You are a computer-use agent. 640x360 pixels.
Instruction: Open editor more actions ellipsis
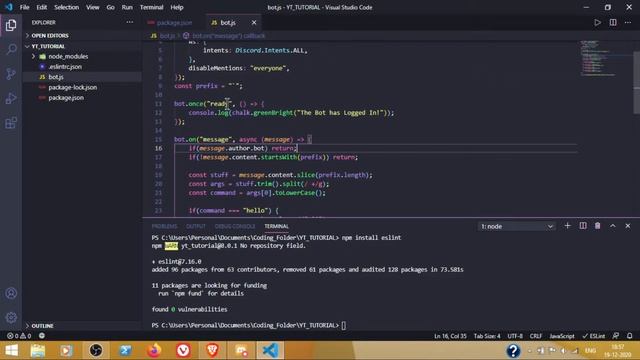tap(628, 22)
